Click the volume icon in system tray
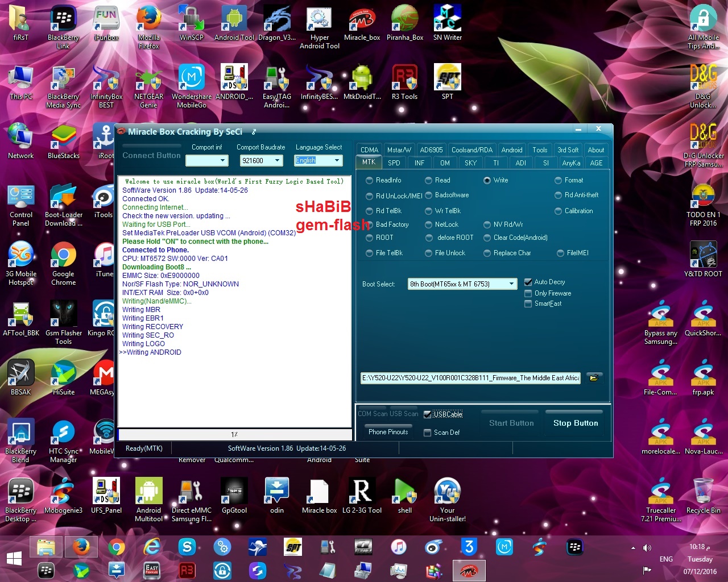728x582 pixels. point(647,548)
